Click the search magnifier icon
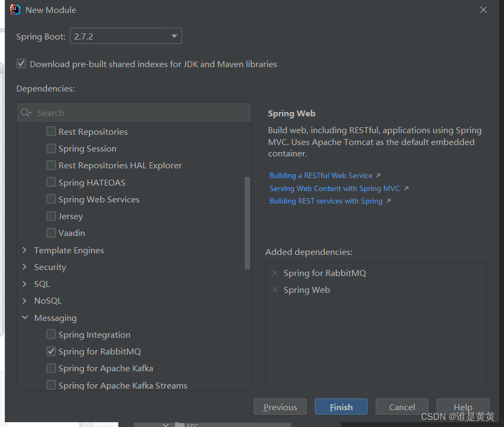Screen dimensions: 504x427 click(x=26, y=113)
